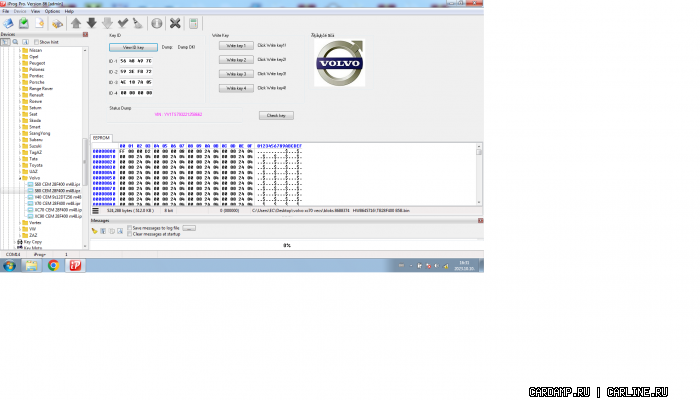
Task: Open the Device menu
Action: (20, 11)
